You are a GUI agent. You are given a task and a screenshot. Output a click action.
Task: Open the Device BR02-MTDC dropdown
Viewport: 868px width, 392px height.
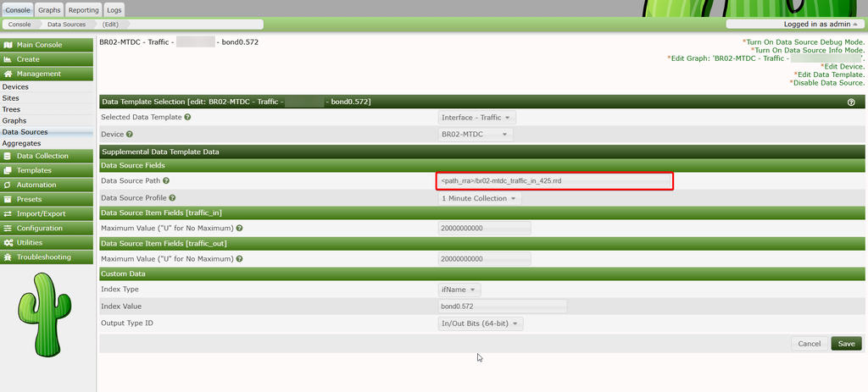tap(476, 135)
